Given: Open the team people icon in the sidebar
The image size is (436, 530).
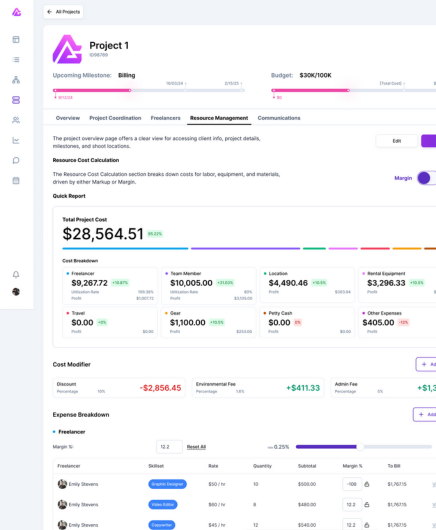Looking at the screenshot, I should point(16,120).
